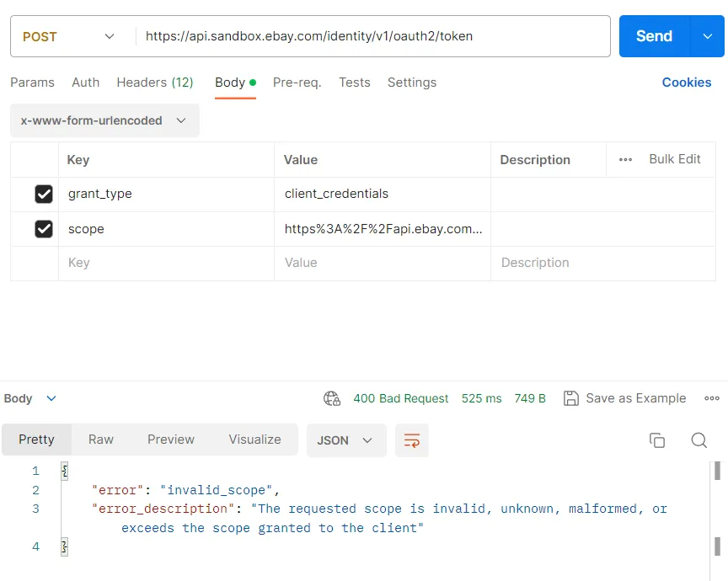Search within the response body
The image size is (728, 581).
699,440
